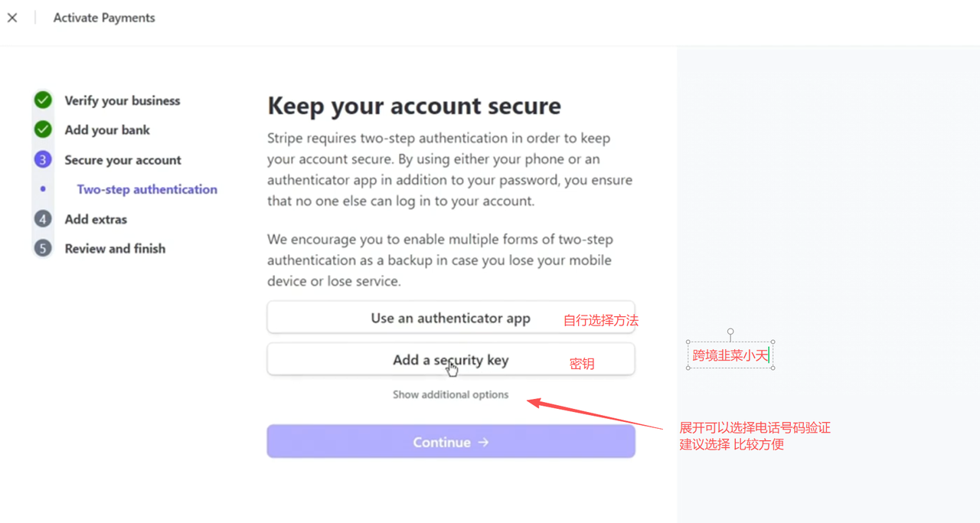Select the Secure your account step

click(122, 160)
